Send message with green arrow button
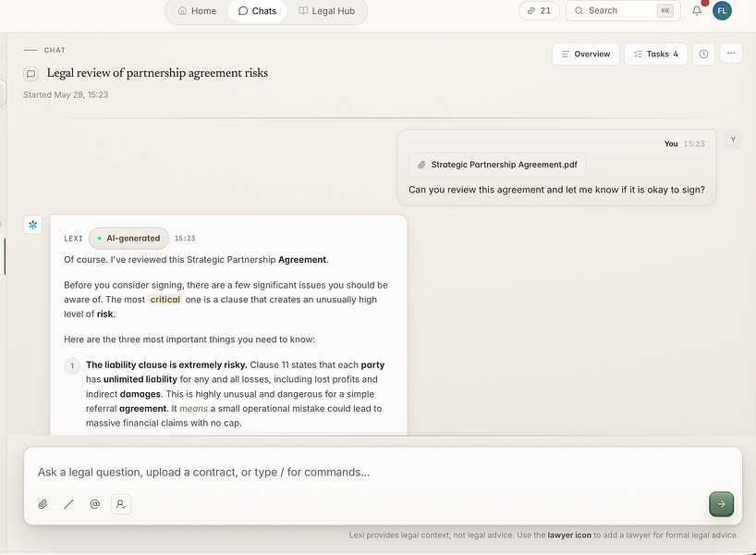756x555 pixels. click(x=721, y=504)
